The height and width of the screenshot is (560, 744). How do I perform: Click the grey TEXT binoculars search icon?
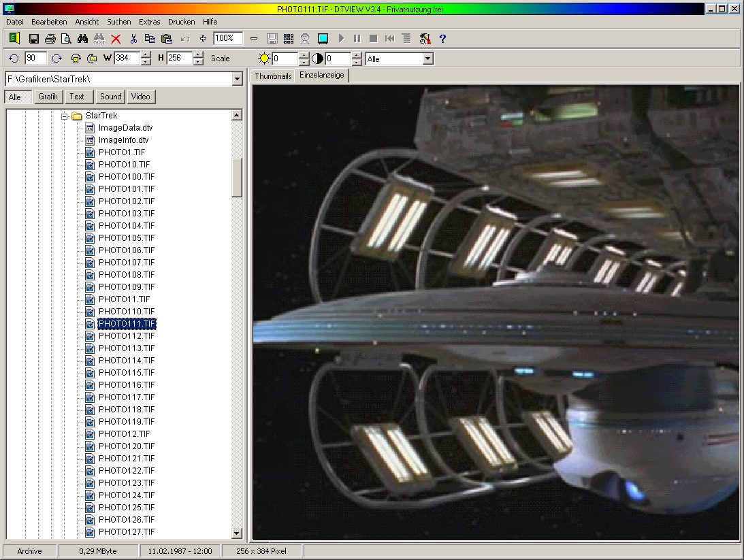(99, 39)
